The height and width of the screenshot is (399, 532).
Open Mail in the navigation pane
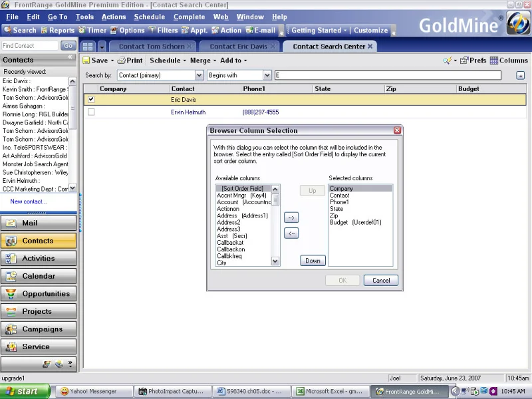click(39, 223)
